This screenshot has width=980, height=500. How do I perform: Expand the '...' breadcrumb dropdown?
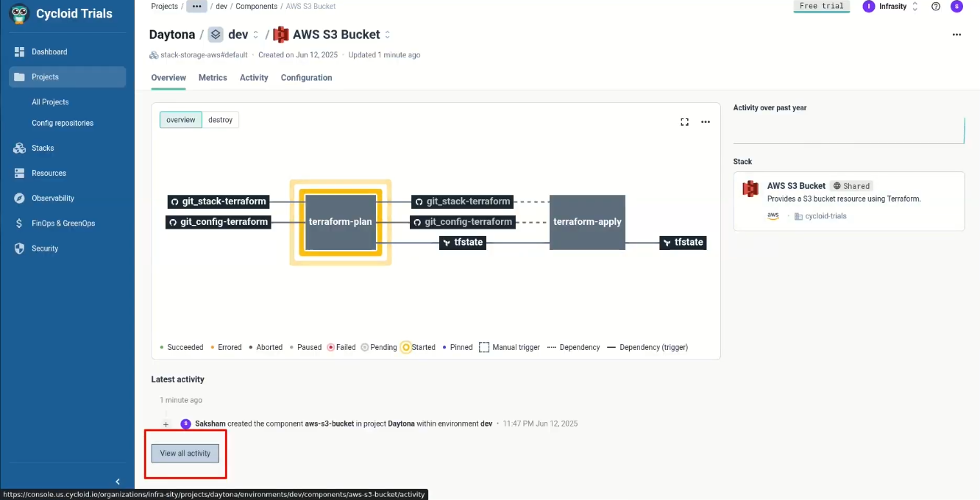[x=196, y=7]
